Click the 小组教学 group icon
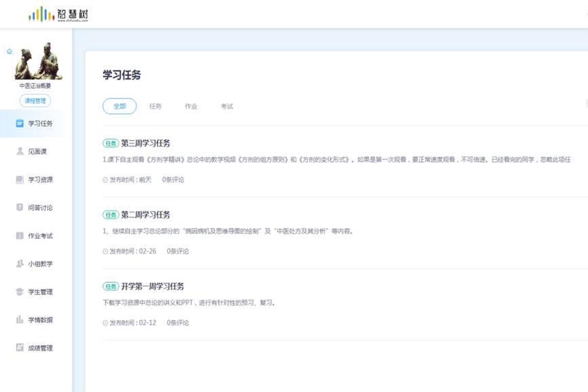588x392 pixels. [20, 264]
